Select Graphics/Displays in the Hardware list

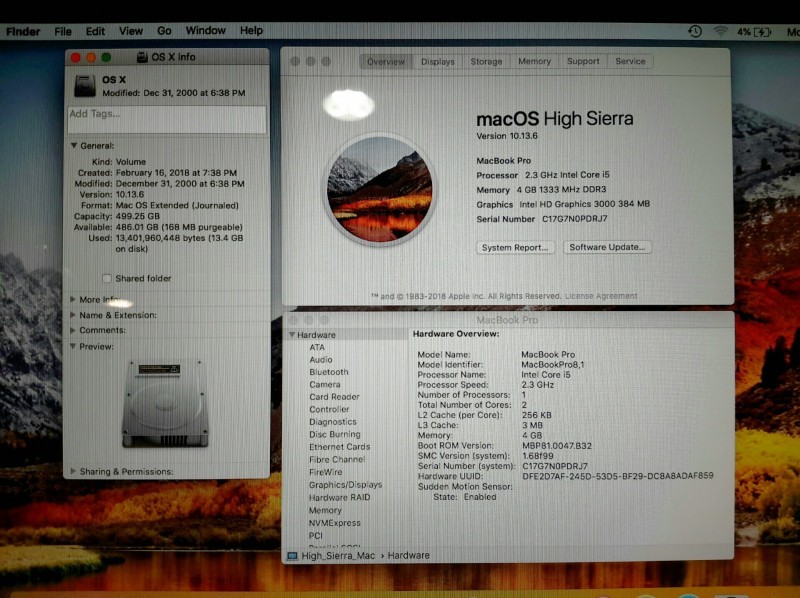coord(345,485)
